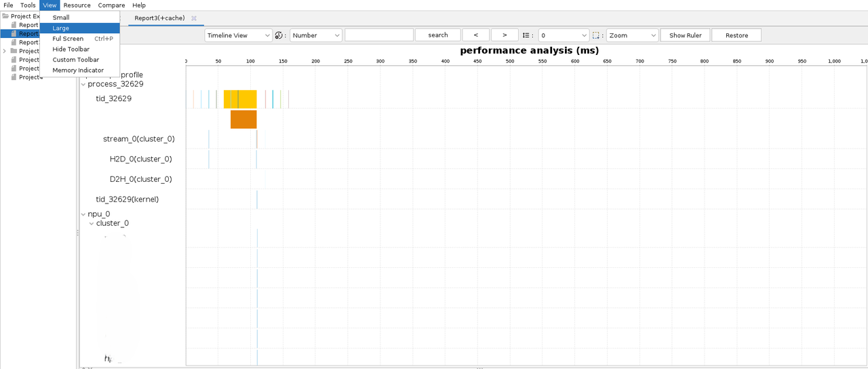This screenshot has width=868, height=369.
Task: Collapse the process_32629 tree node
Action: (83, 85)
